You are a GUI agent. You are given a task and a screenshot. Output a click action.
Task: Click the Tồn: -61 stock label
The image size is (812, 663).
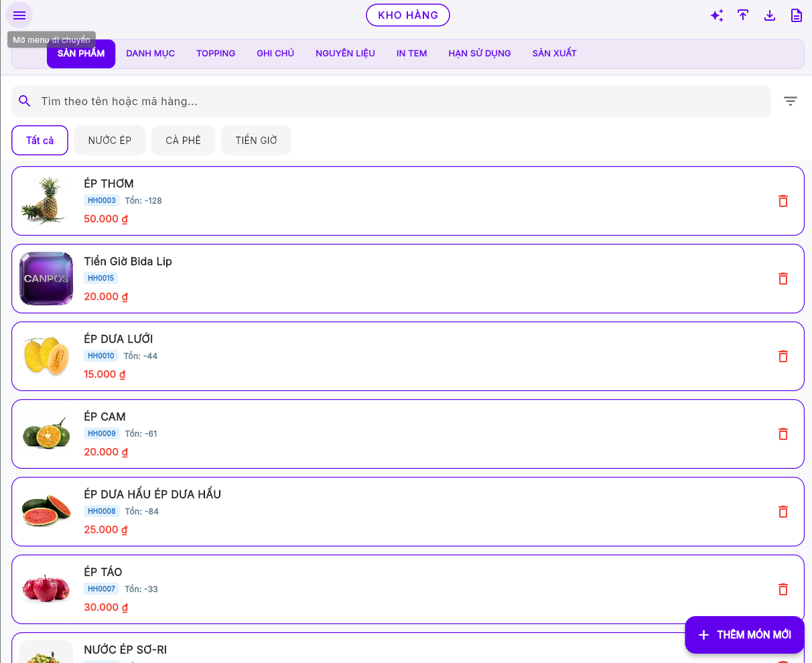141,433
